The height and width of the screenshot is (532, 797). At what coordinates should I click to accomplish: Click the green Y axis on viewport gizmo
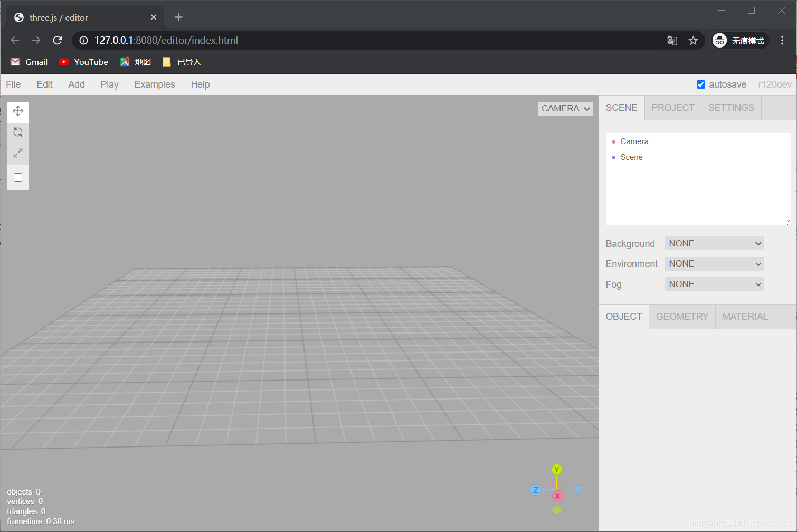pos(556,469)
